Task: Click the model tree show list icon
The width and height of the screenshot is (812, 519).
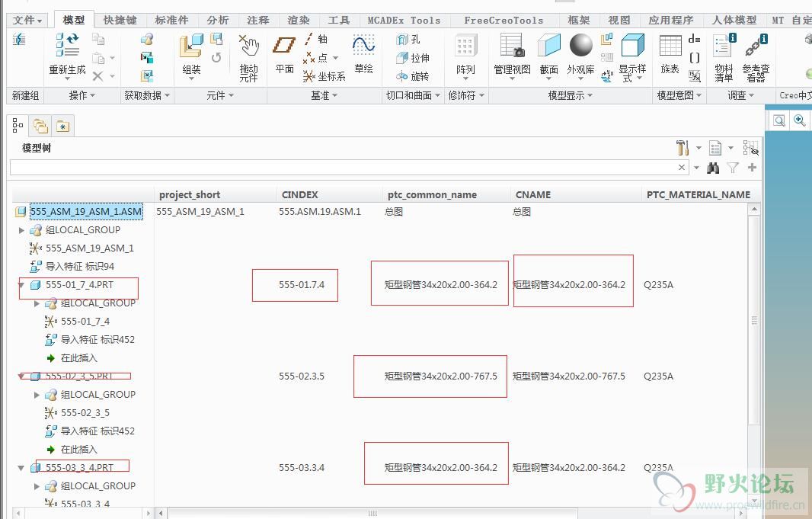Action: [x=715, y=148]
